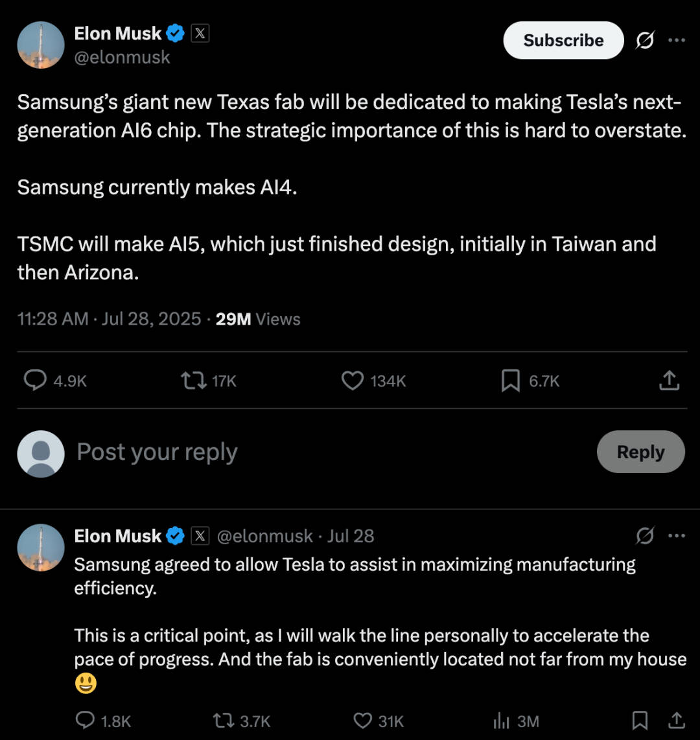This screenshot has width=700, height=740.
Task: Open the @elonmusk handle link under header name
Action: pyautogui.click(x=122, y=57)
